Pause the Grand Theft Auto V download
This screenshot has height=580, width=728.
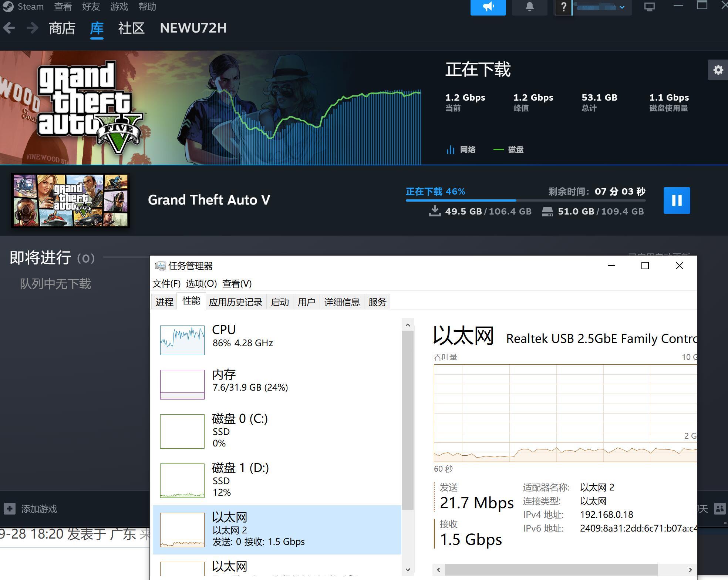point(677,200)
